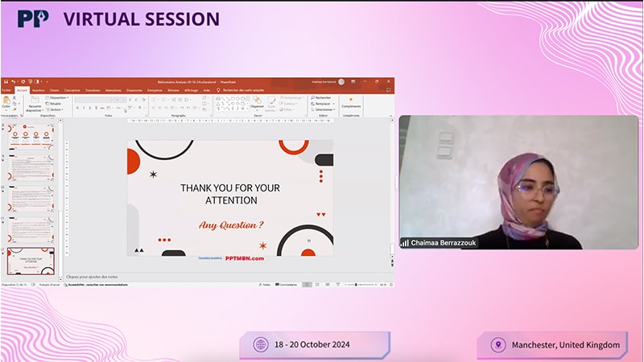
Task: Open the Insertion ribbon tab
Action: point(38,90)
